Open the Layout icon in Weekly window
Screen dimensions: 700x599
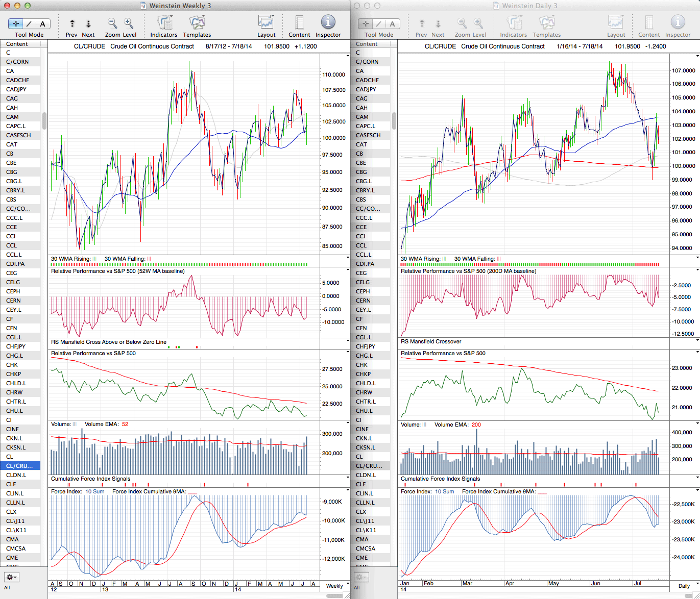click(x=266, y=23)
